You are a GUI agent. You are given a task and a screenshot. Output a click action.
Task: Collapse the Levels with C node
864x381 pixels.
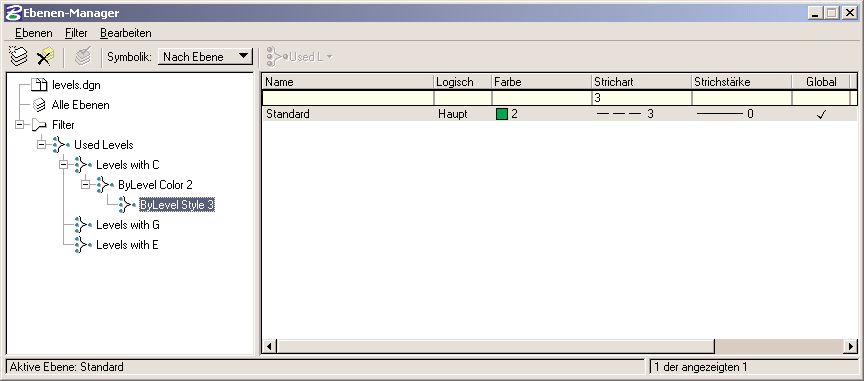63,164
